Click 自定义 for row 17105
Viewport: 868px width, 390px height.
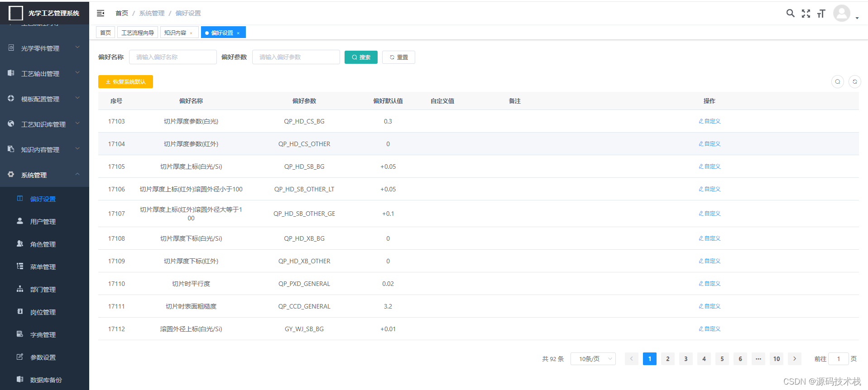coord(710,166)
